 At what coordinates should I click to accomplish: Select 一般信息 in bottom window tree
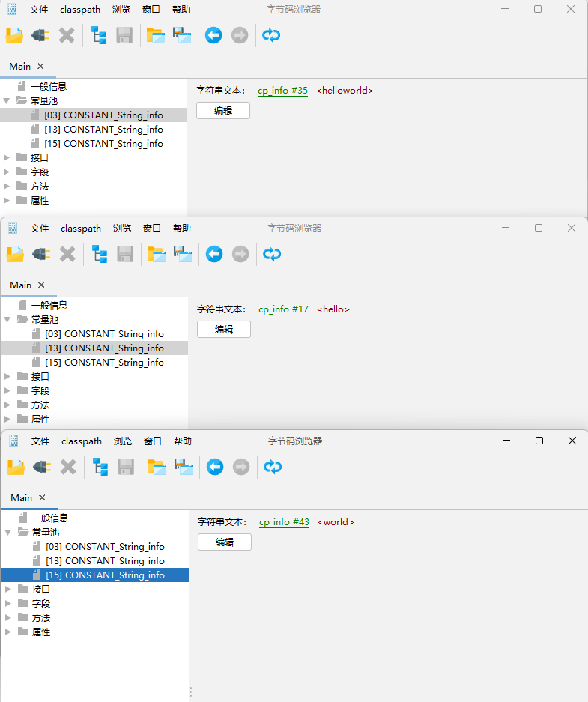pos(50,518)
